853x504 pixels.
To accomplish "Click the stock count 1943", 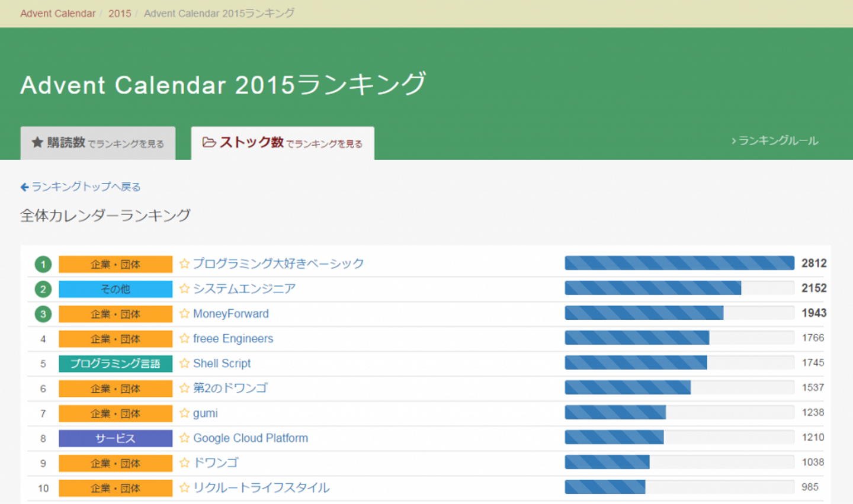I will pos(814,313).
